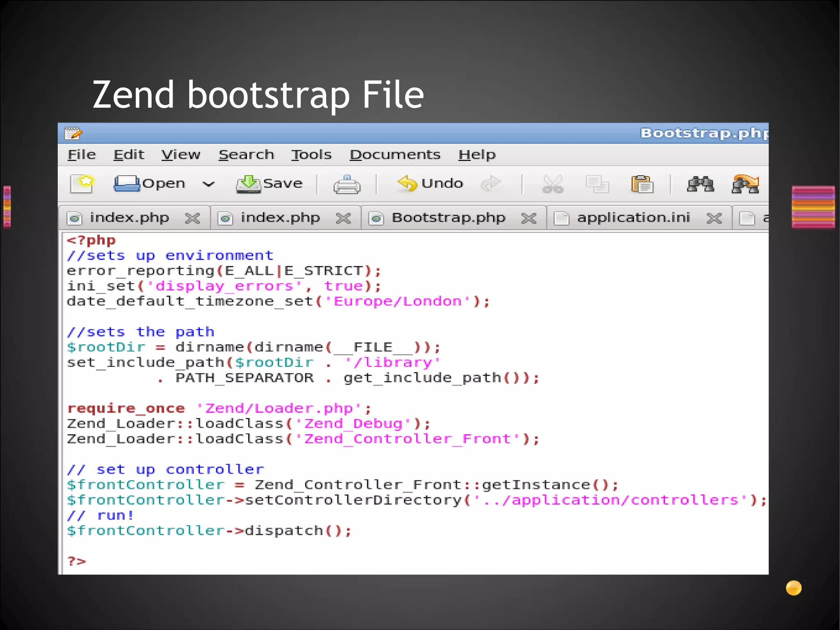The width and height of the screenshot is (840, 630).
Task: Click the dispatch() code line
Action: pos(209,531)
